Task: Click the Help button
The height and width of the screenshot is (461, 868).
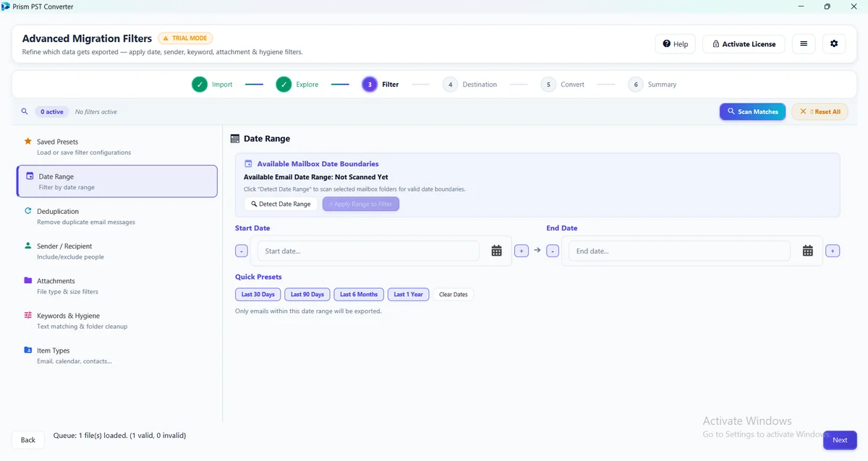Action: tap(675, 44)
